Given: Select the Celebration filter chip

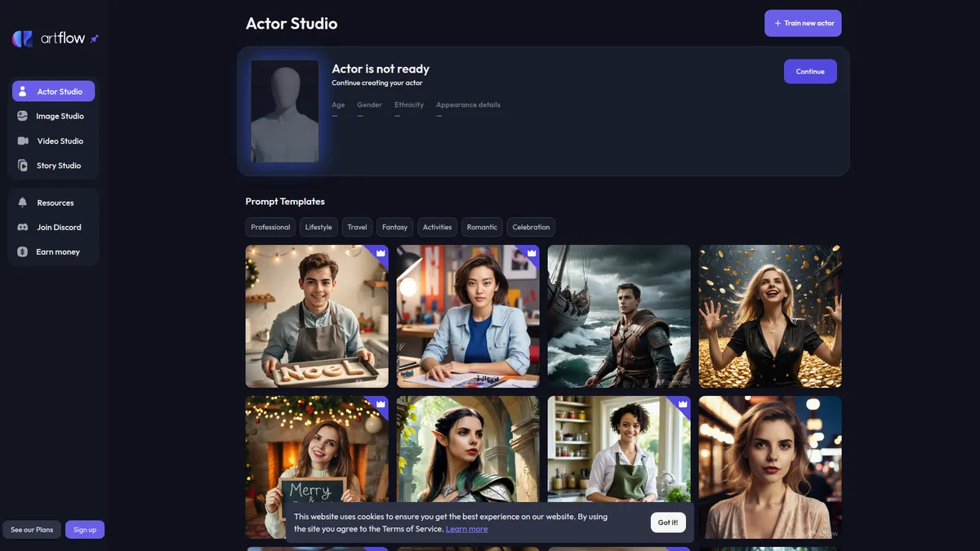Looking at the screenshot, I should tap(531, 227).
